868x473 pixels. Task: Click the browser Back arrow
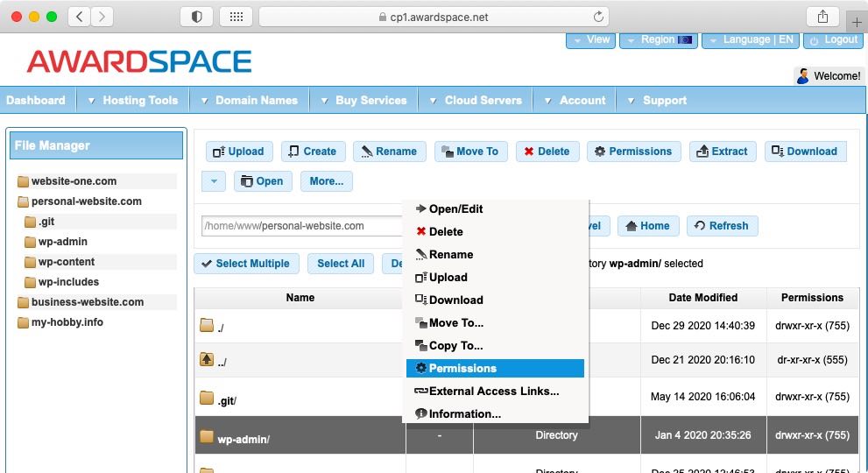tap(80, 17)
